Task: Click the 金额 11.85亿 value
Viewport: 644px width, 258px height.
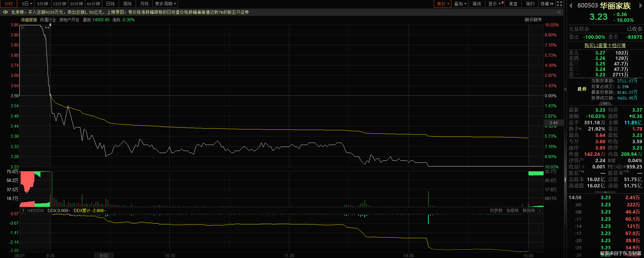Action: click(x=633, y=123)
